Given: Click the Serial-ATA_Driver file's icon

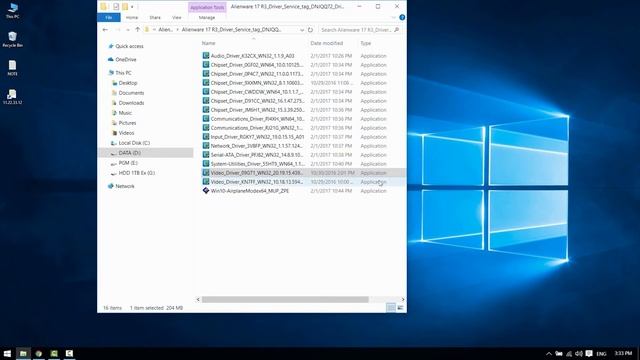Looking at the screenshot, I should 206,155.
